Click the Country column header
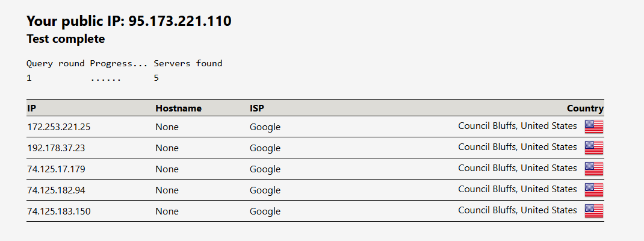Image resolution: width=644 pixels, height=241 pixels. (584, 108)
